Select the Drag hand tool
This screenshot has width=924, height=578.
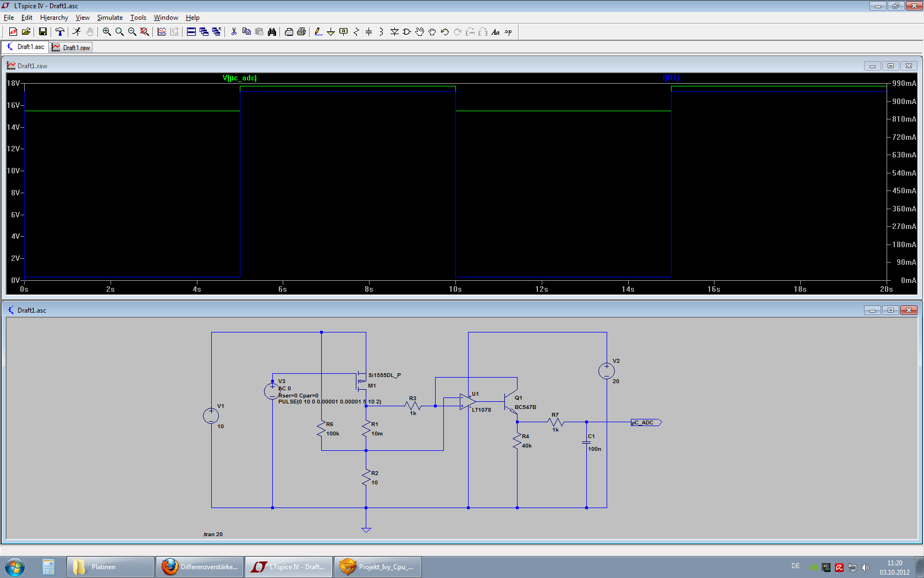click(432, 32)
